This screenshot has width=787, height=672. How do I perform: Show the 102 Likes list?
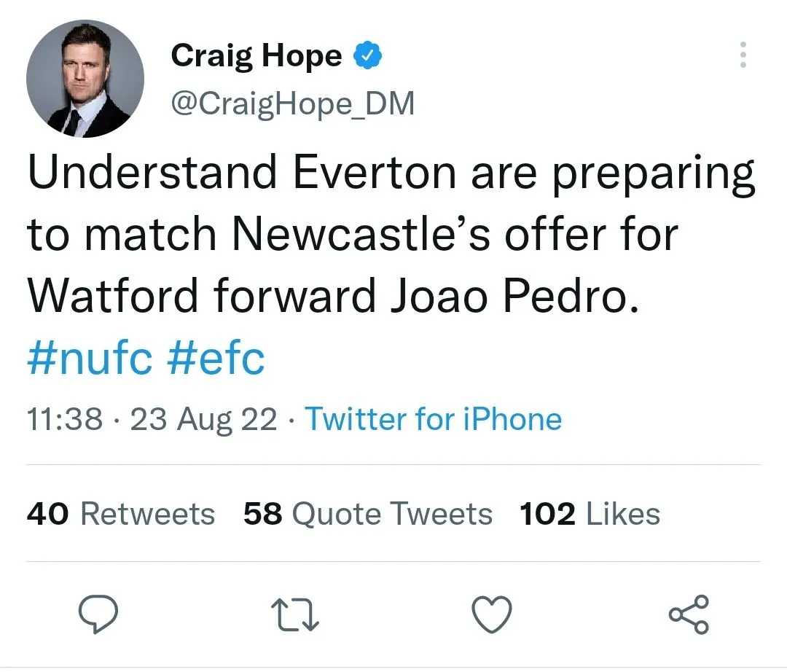click(590, 514)
